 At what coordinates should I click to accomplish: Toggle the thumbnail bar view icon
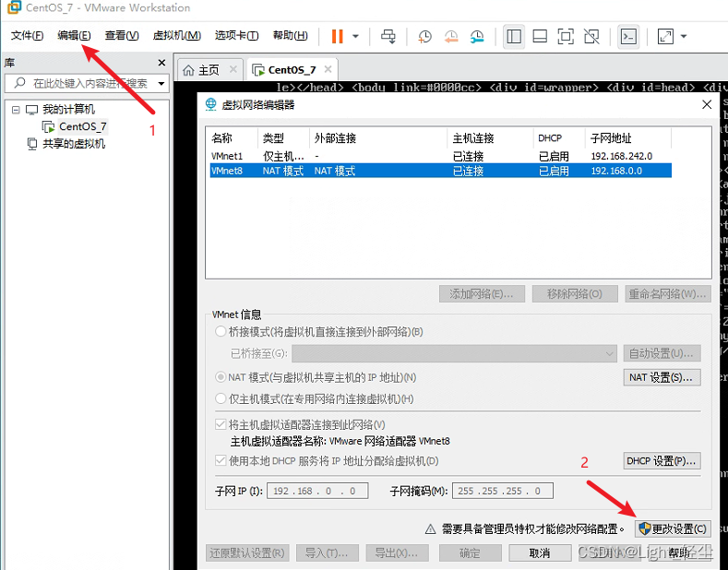[540, 36]
